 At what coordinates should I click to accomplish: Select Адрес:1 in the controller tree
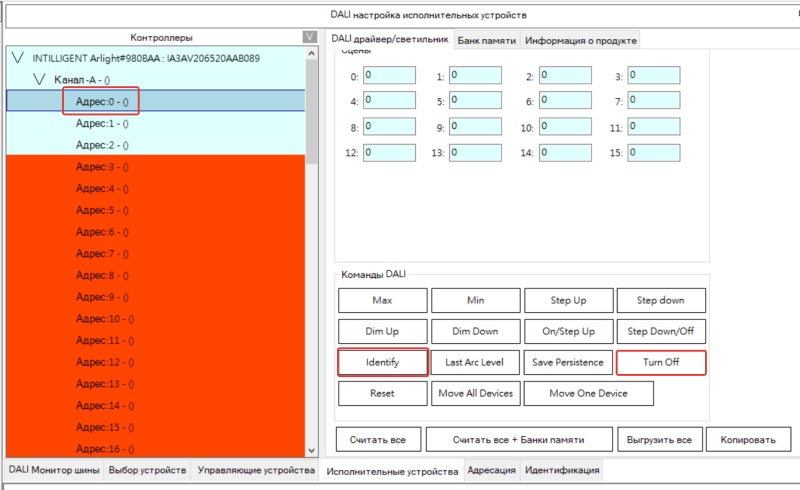[x=156, y=123]
